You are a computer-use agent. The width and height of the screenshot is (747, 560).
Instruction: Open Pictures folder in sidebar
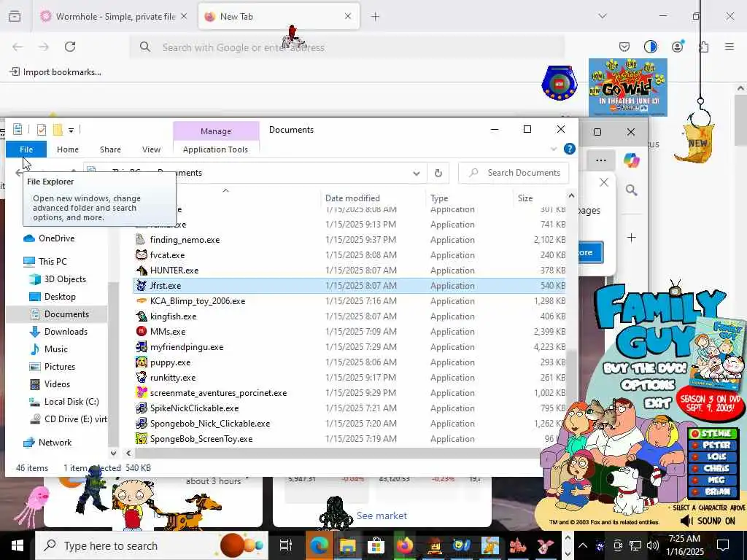pyautogui.click(x=60, y=367)
